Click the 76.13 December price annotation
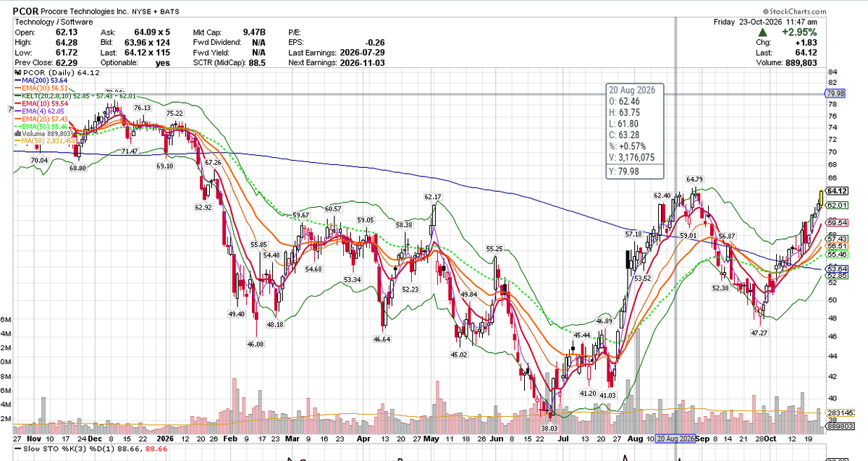The image size is (868, 461). pyautogui.click(x=143, y=108)
